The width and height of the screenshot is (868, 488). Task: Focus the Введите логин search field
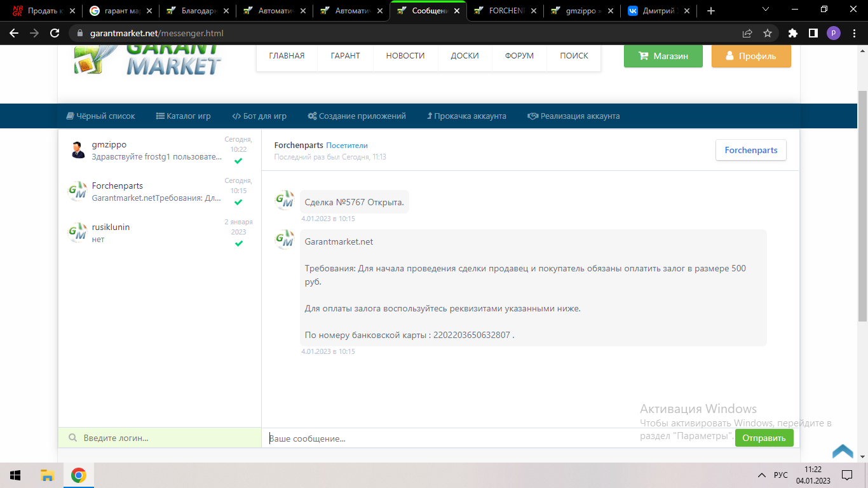(x=159, y=438)
